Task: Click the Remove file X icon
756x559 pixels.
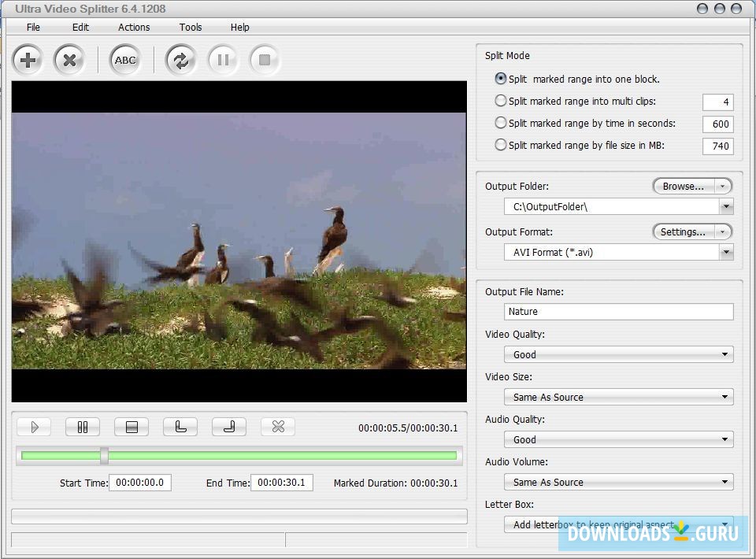Action: click(69, 60)
